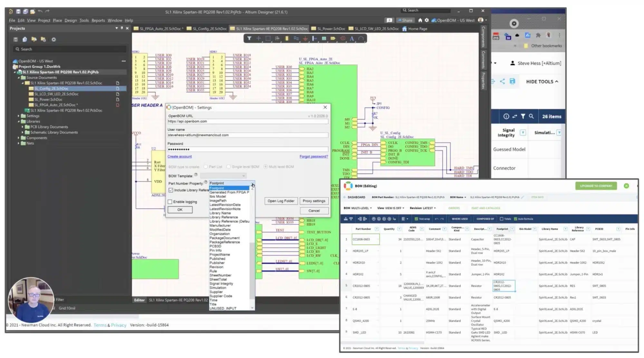Image resolution: width=644 pixels, height=358 pixels.
Task: Click the Save All icon in Altium title bar
Action: pos(25,12)
